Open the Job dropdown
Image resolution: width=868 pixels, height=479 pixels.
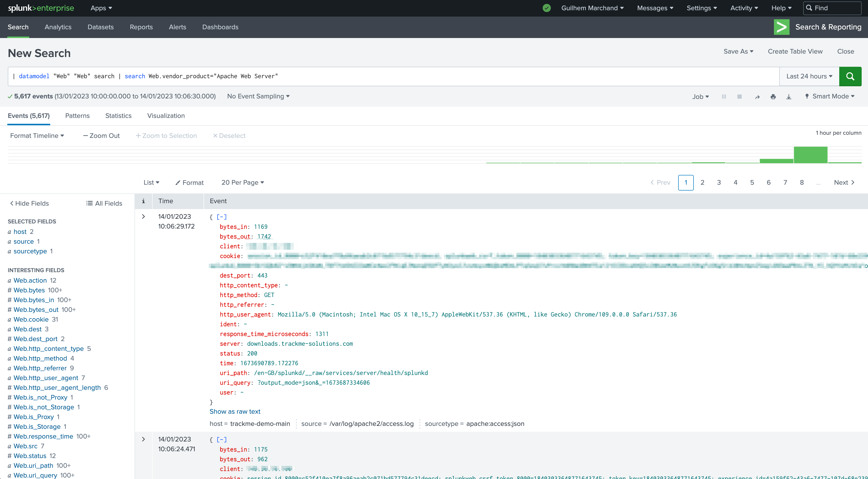point(701,97)
